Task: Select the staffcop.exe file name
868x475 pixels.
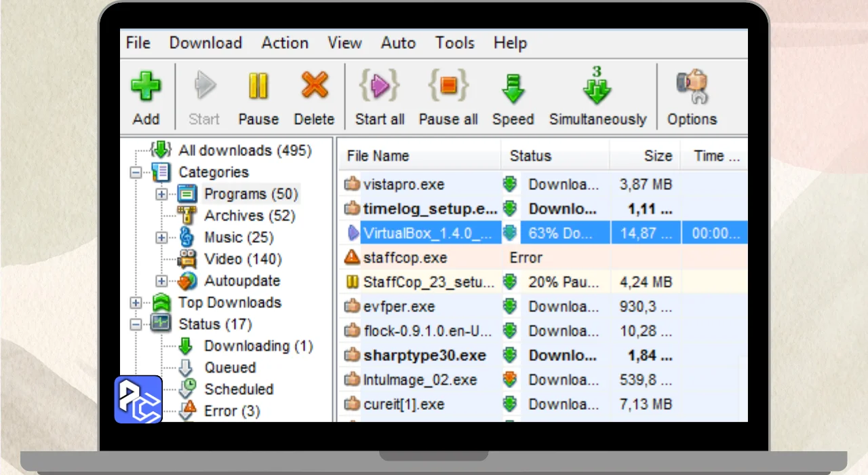Action: [x=405, y=258]
